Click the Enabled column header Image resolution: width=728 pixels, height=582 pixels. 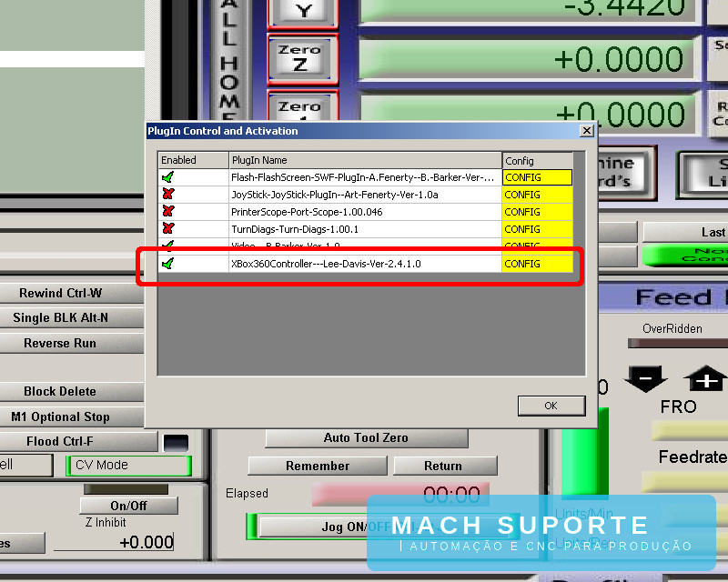point(193,160)
